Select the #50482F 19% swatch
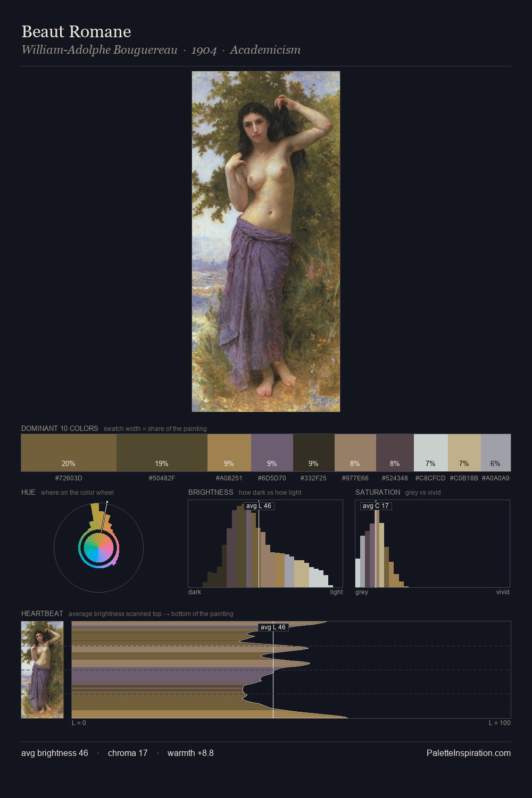 point(162,453)
